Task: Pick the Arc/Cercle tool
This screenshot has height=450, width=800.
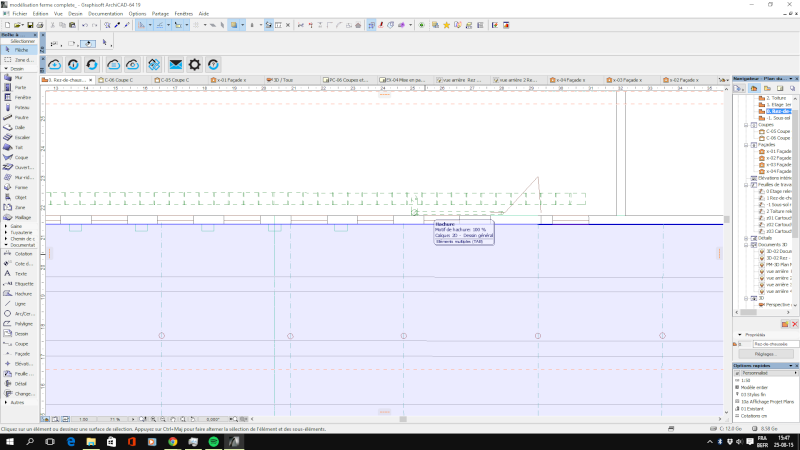Action: click(x=19, y=314)
